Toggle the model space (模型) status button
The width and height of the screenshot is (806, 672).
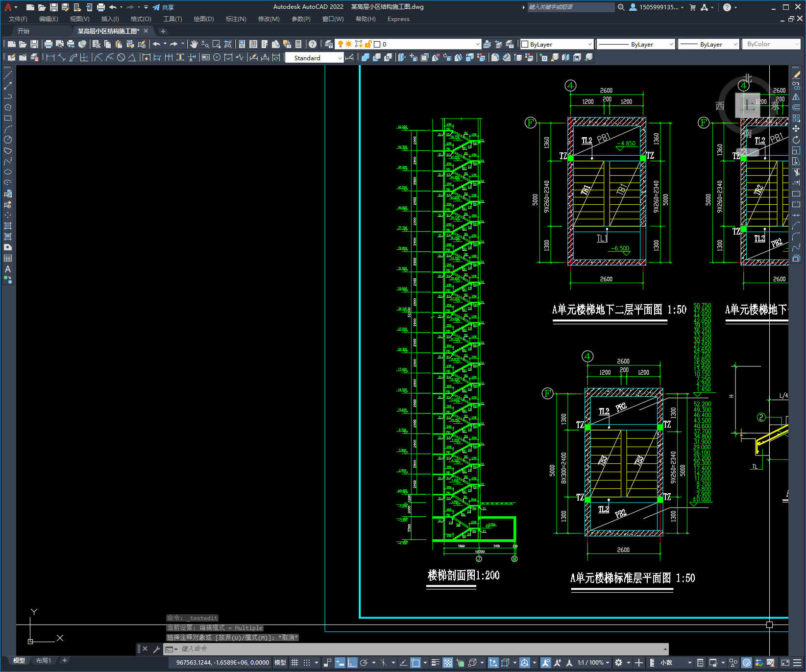point(280,663)
